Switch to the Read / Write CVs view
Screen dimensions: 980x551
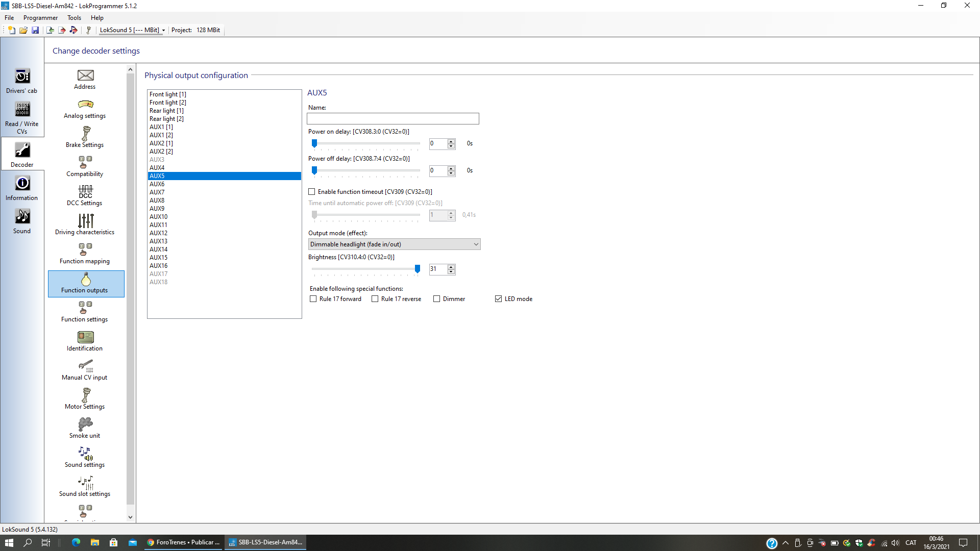point(22,118)
